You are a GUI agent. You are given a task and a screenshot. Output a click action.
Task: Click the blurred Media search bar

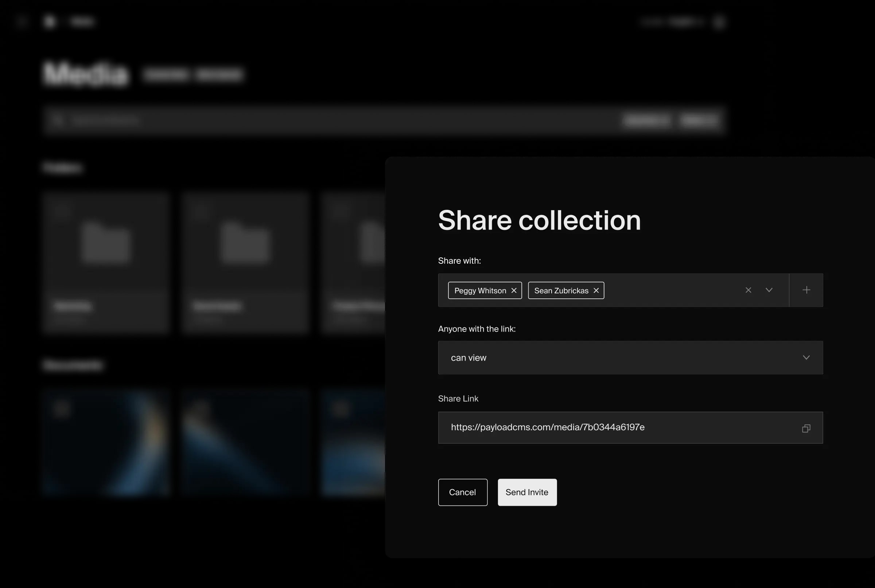point(385,120)
